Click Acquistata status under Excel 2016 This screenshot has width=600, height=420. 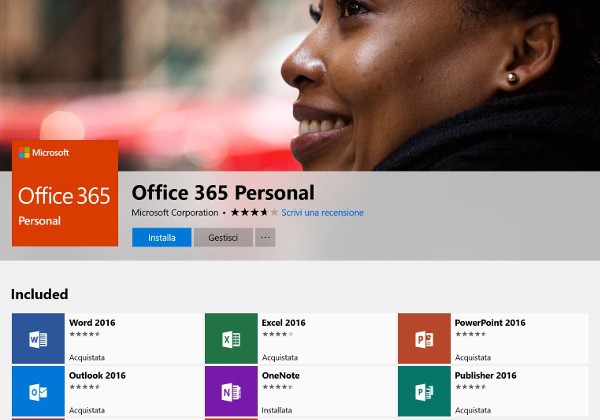tap(280, 358)
